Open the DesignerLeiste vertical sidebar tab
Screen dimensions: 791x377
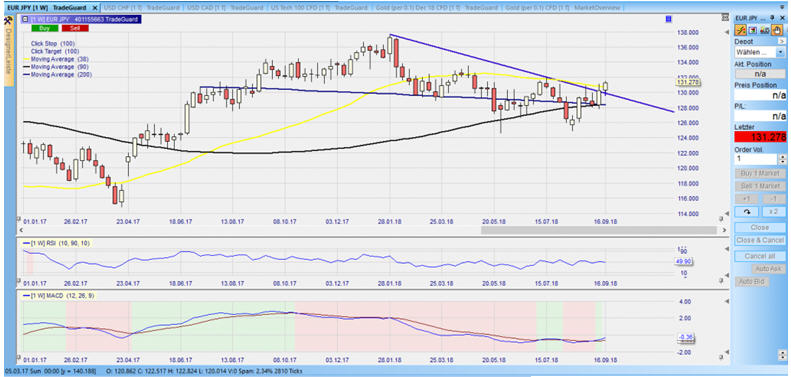point(9,51)
